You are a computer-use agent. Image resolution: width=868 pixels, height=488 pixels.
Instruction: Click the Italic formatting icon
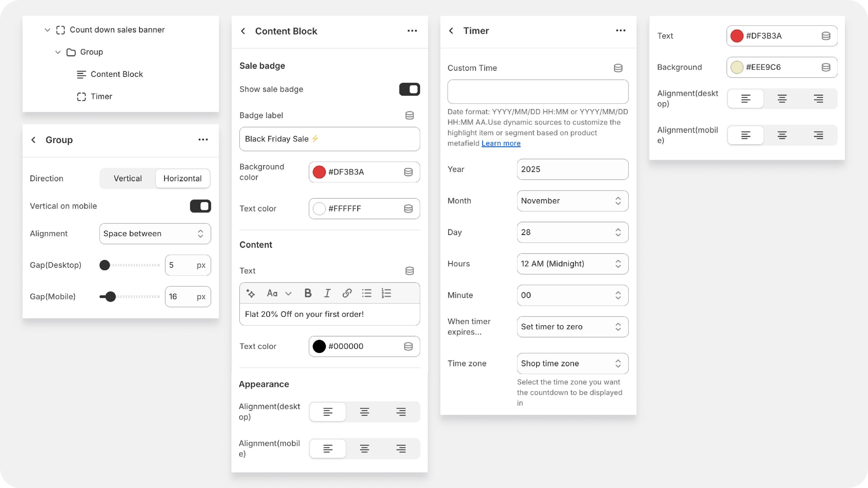(327, 293)
